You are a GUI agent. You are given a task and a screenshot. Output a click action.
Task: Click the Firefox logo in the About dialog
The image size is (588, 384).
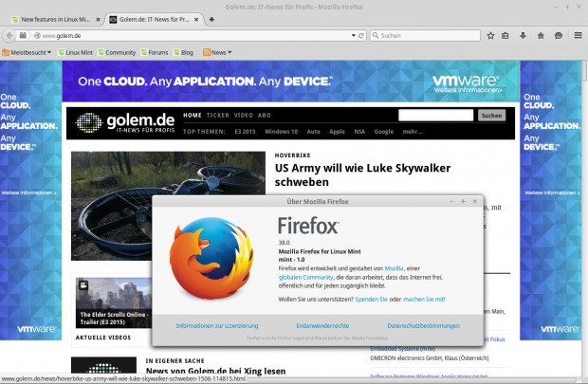(211, 259)
